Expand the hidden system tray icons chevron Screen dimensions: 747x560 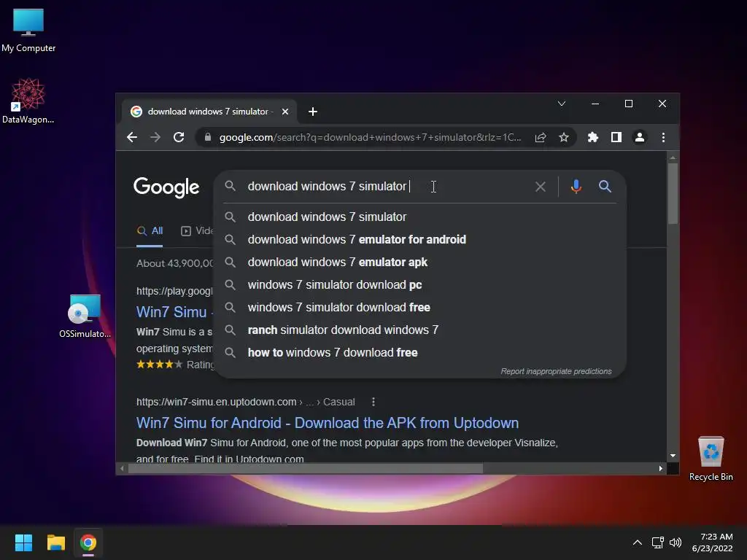(x=637, y=542)
